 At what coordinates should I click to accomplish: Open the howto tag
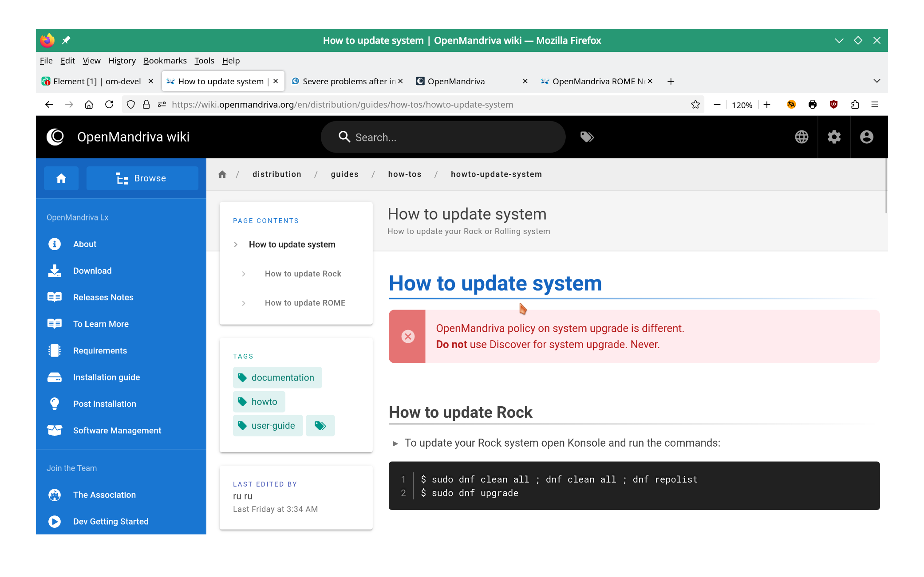click(259, 402)
